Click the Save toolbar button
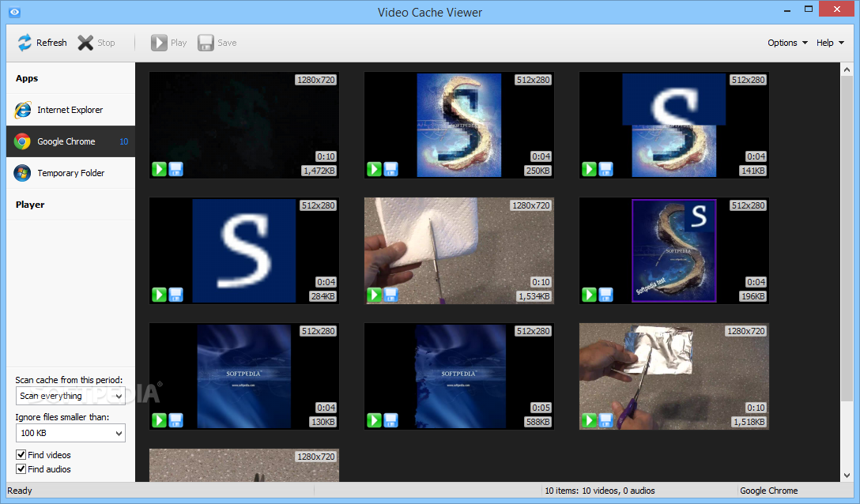This screenshot has width=860, height=504. pos(217,43)
